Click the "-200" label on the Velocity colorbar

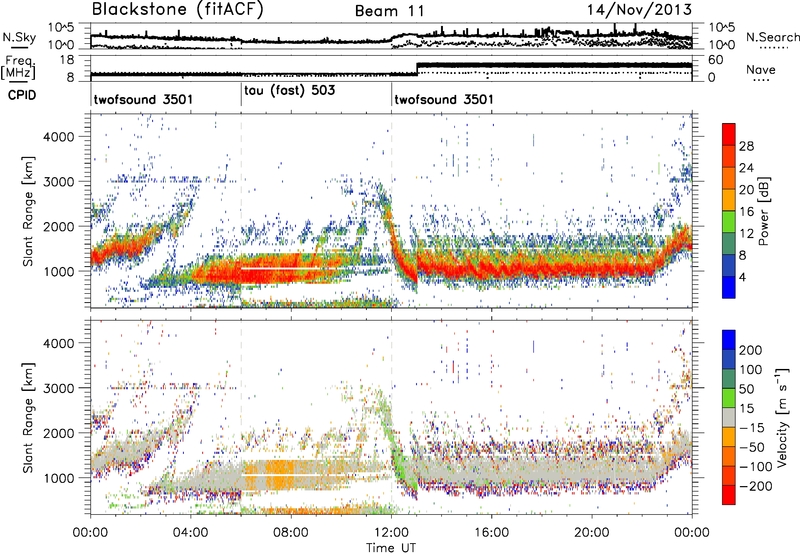tap(756, 486)
